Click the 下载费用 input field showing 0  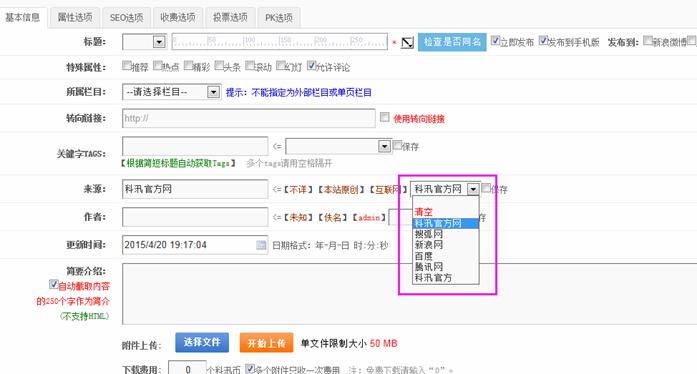pos(187,368)
